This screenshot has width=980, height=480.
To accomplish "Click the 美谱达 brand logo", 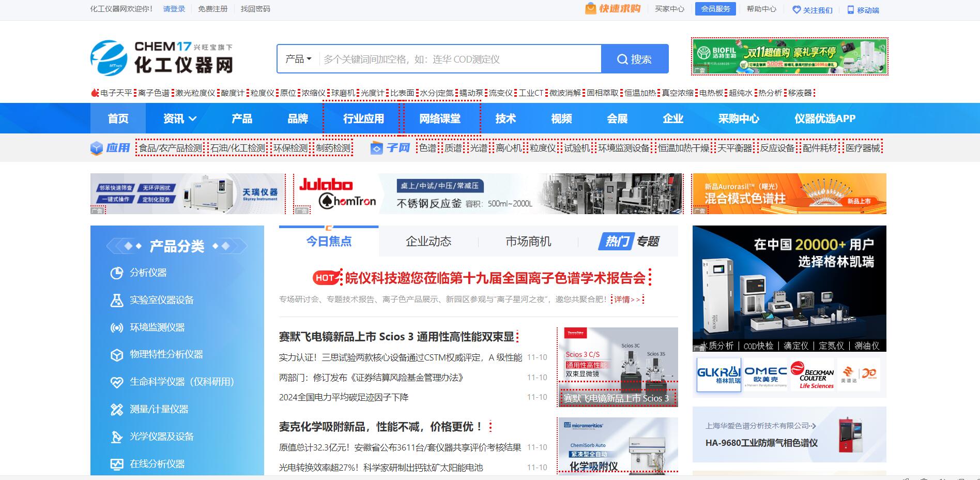I will [859, 375].
